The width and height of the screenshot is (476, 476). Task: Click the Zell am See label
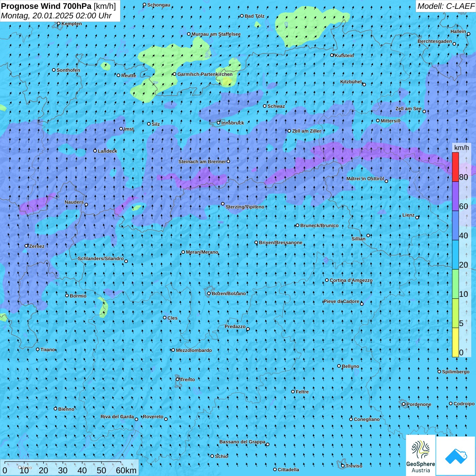408,109
